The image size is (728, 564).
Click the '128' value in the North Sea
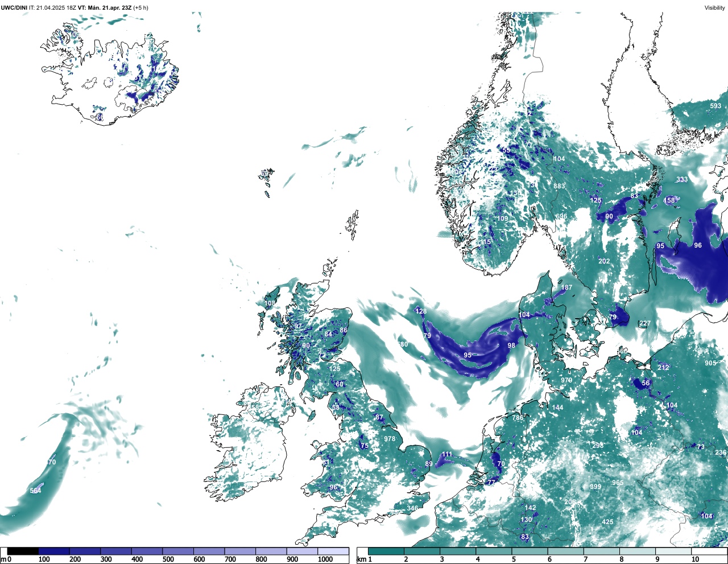pyautogui.click(x=420, y=311)
